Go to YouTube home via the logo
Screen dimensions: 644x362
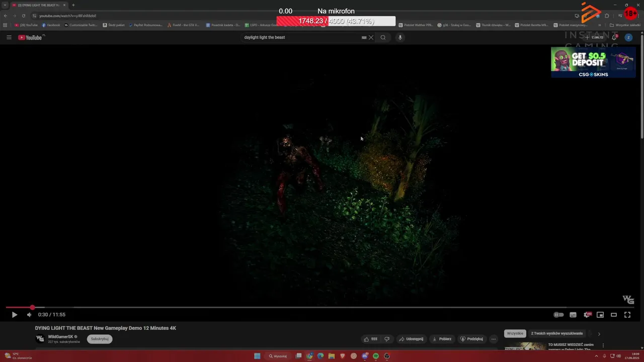[30, 37]
